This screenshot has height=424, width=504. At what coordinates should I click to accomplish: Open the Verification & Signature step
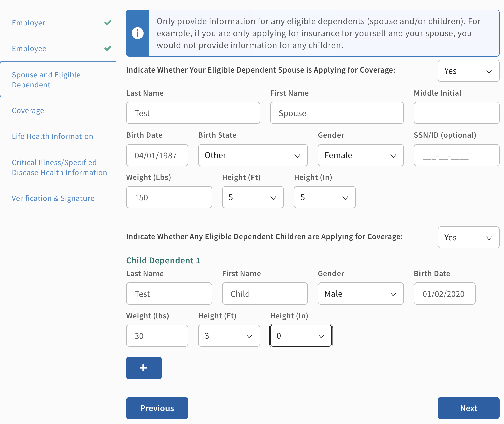click(53, 198)
